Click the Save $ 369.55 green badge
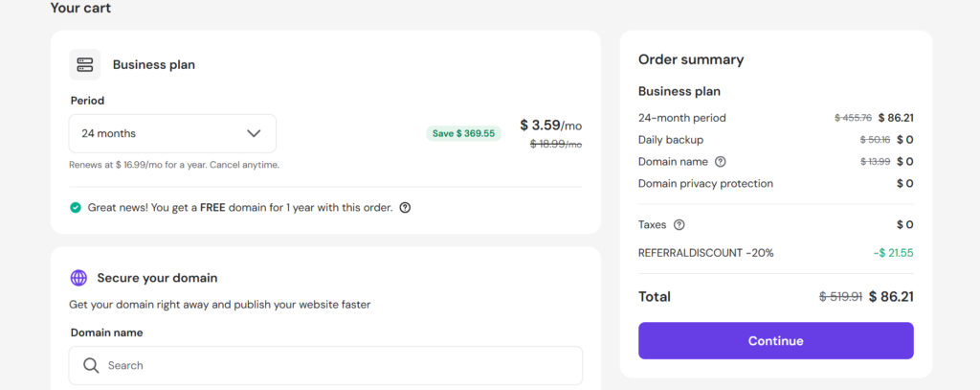 463,133
